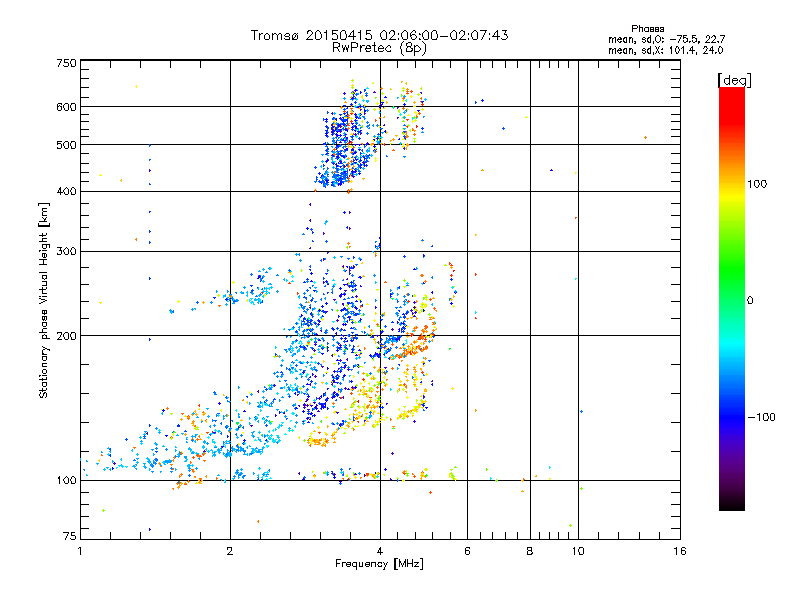
Task: Click y-axis tick label '200'
Action: pyautogui.click(x=66, y=336)
